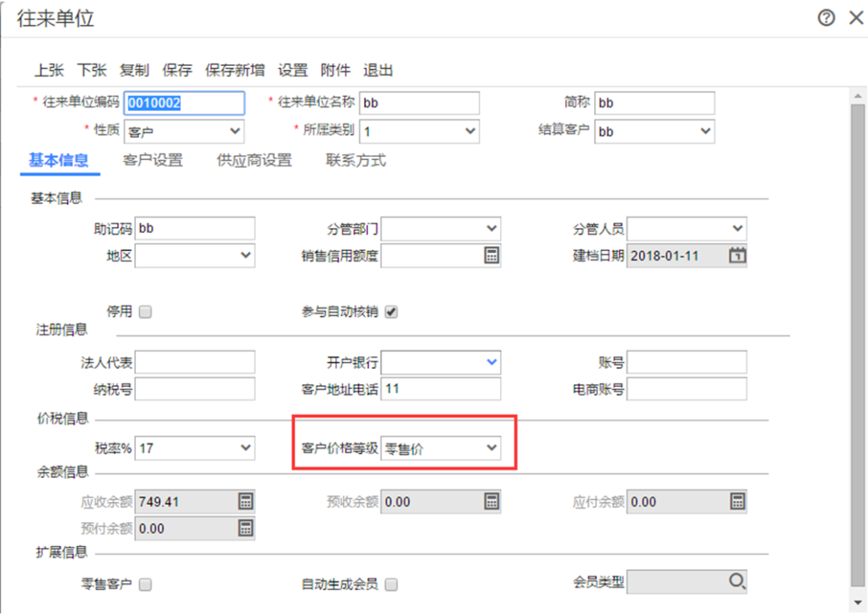The height and width of the screenshot is (615, 868).
Task: Click the scrollbar down arrow
Action: click(x=858, y=602)
